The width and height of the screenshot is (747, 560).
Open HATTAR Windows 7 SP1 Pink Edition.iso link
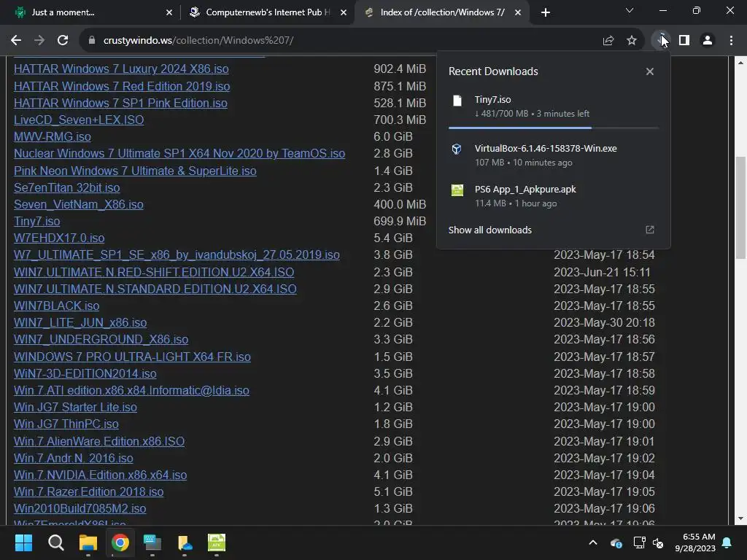click(120, 103)
